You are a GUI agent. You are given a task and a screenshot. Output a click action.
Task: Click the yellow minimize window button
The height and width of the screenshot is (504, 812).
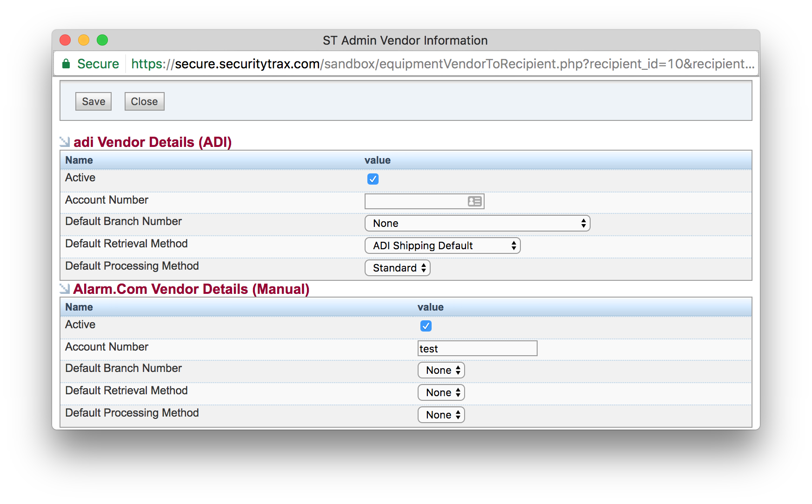coord(84,40)
